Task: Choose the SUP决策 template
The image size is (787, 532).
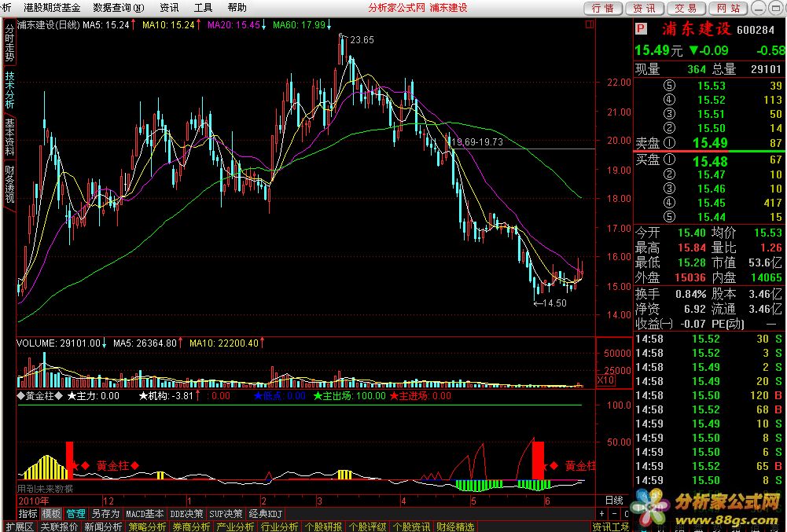Action: click(x=226, y=514)
